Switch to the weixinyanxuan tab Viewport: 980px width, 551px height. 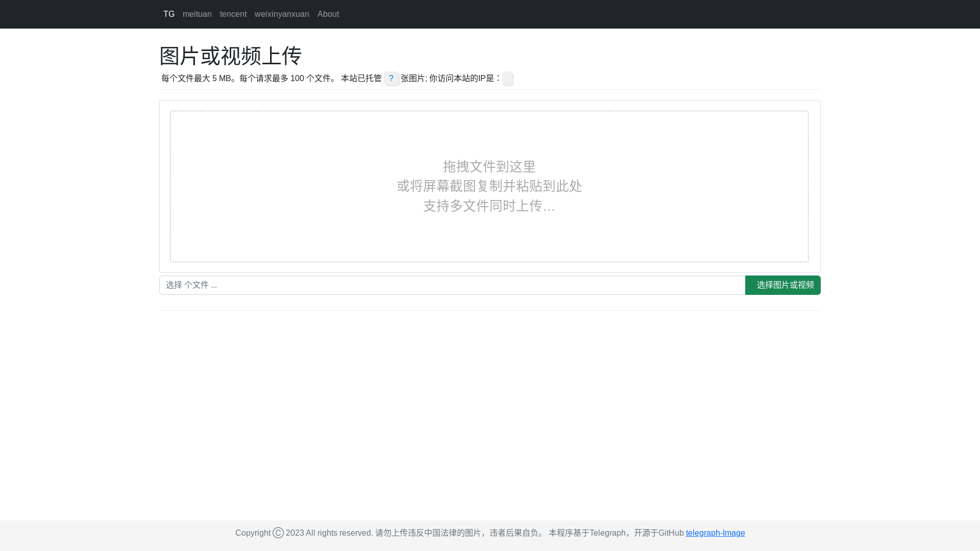(282, 14)
